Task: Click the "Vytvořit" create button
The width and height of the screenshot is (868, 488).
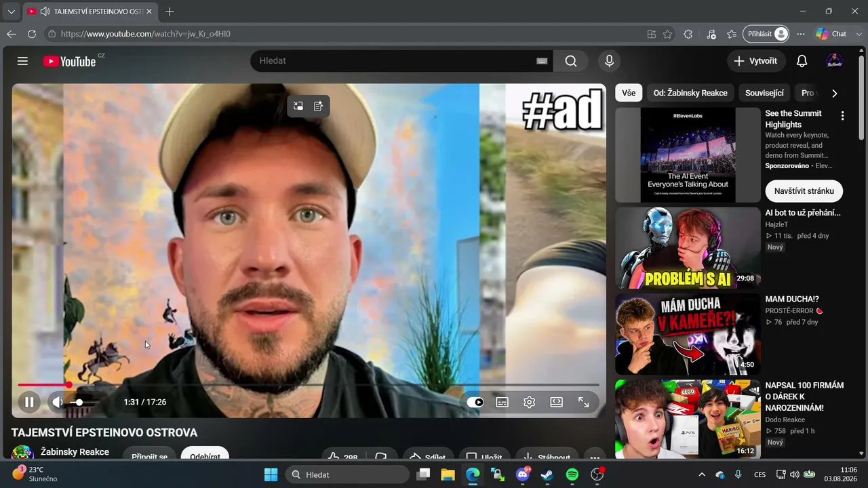Action: tap(756, 61)
